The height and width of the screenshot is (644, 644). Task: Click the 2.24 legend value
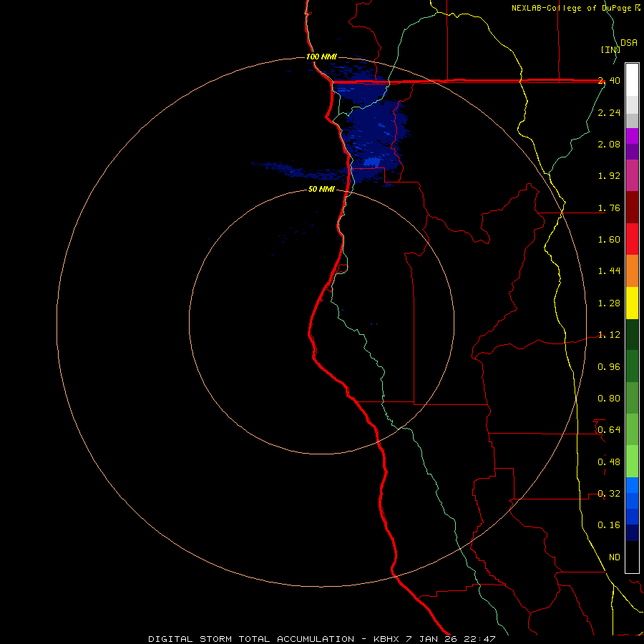coord(609,112)
